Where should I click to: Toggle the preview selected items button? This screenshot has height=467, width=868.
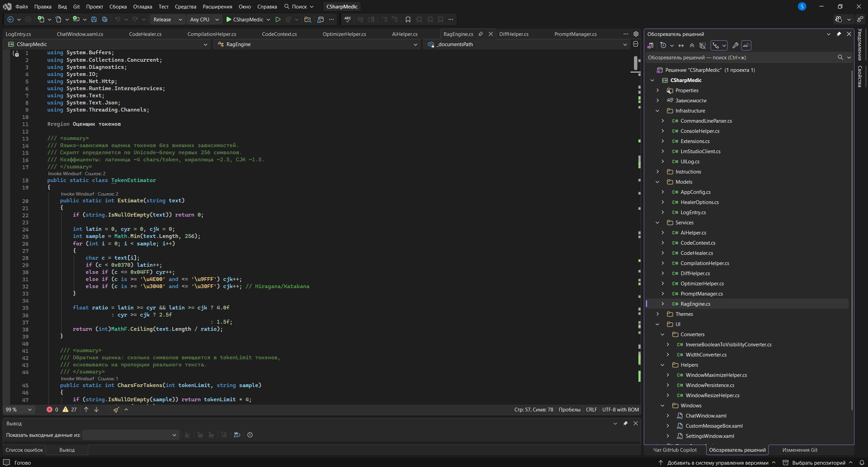coord(746,45)
